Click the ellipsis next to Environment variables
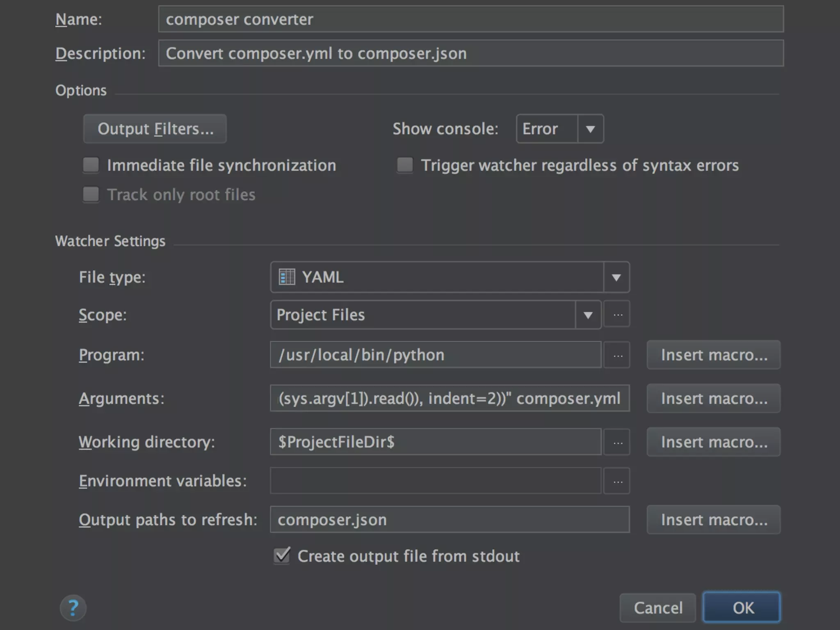 coord(617,481)
